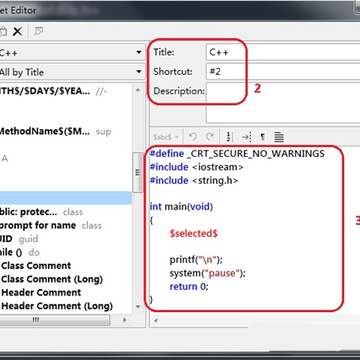Click the black X delete snippet icon
Viewport: 360px width, 360px height.
point(17,32)
